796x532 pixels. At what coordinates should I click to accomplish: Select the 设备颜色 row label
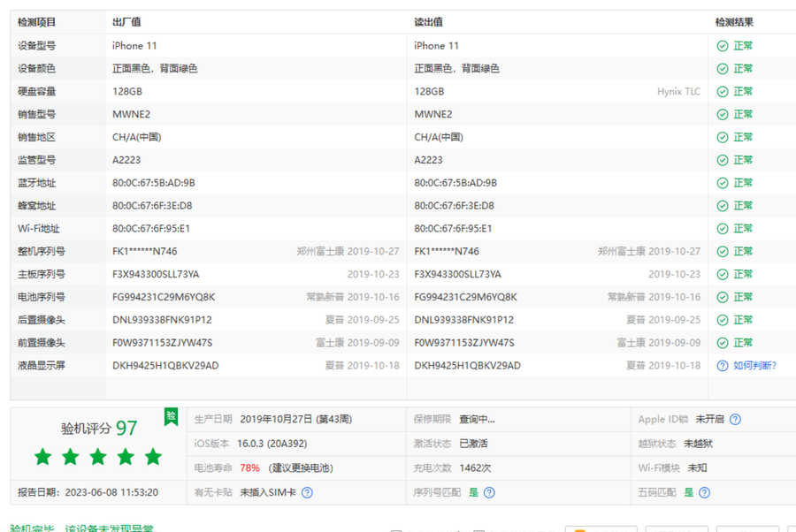coord(36,69)
